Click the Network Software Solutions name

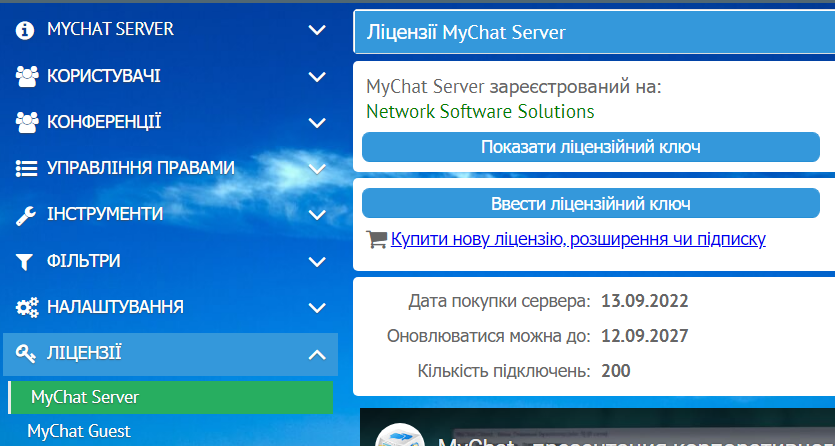[480, 112]
